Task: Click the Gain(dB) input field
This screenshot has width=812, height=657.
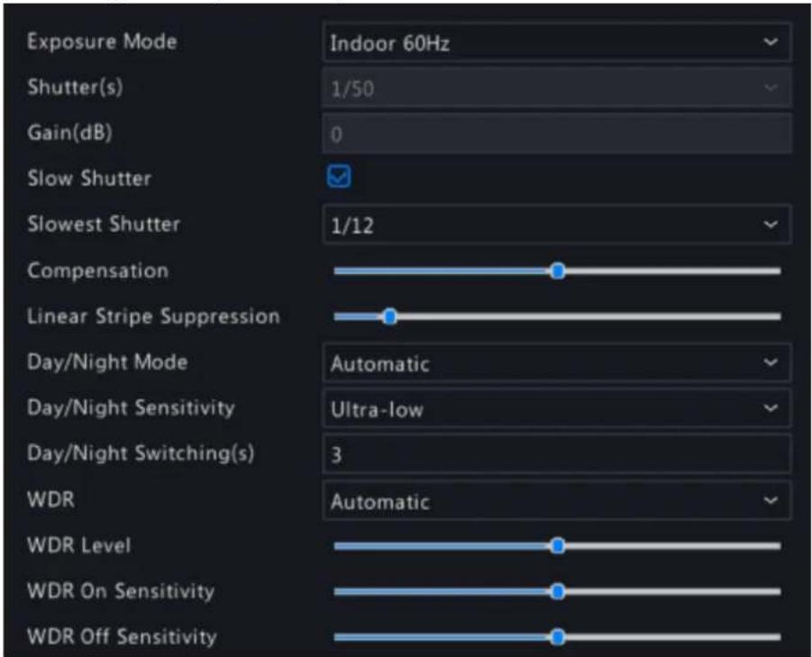Action: point(557,133)
